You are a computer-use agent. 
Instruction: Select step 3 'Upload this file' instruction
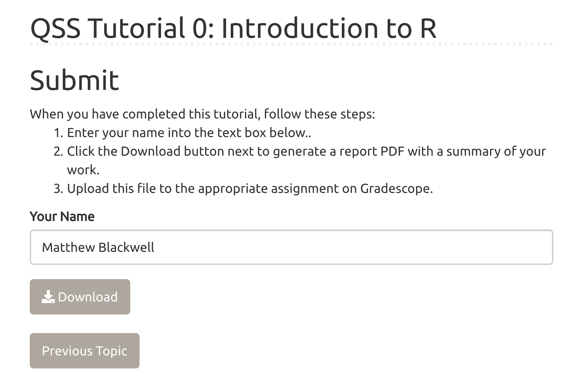[x=243, y=189]
